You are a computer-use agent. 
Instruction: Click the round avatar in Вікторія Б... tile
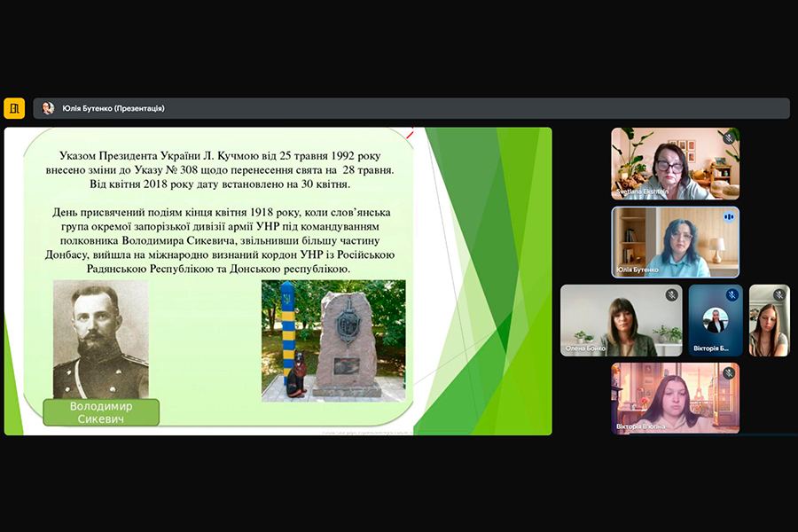coord(716,320)
